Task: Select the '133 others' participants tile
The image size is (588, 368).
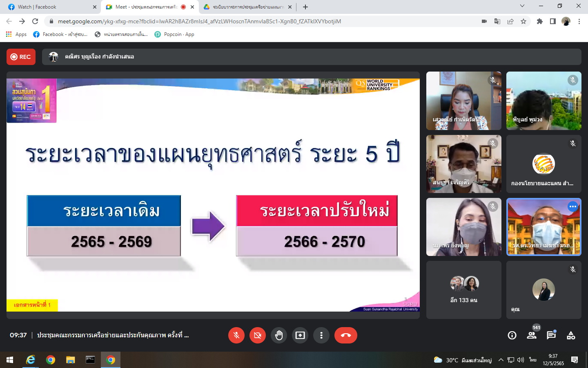Action: point(464,290)
